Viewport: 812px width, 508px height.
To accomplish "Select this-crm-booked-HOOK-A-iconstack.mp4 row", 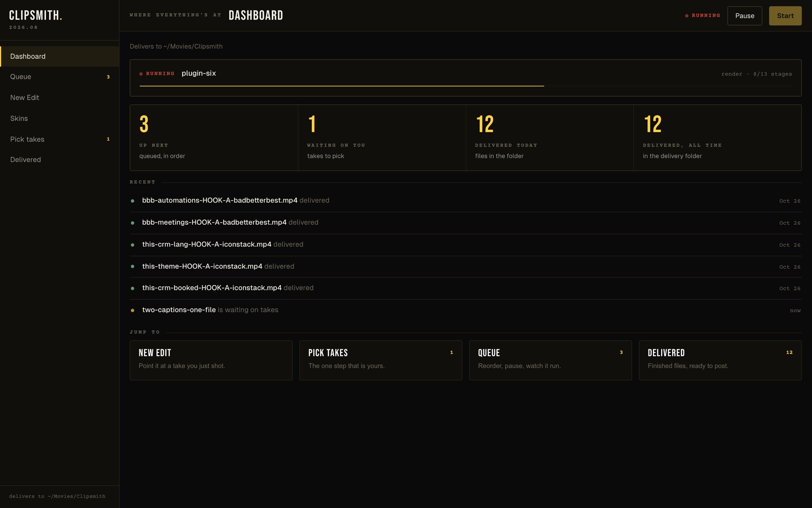I will pyautogui.click(x=466, y=288).
